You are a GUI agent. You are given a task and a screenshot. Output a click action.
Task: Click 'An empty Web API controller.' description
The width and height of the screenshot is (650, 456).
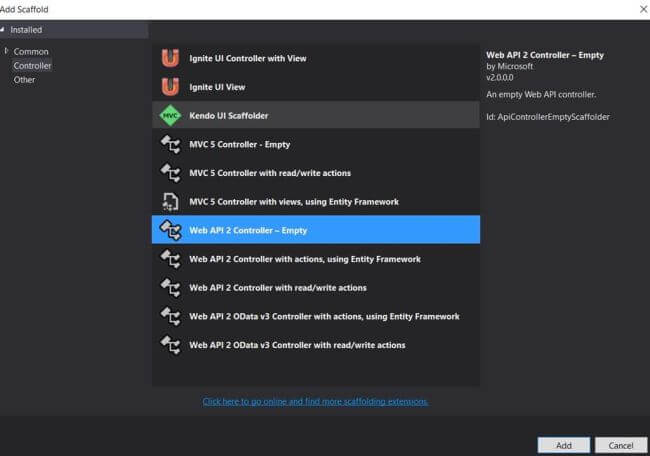pyautogui.click(x=541, y=95)
